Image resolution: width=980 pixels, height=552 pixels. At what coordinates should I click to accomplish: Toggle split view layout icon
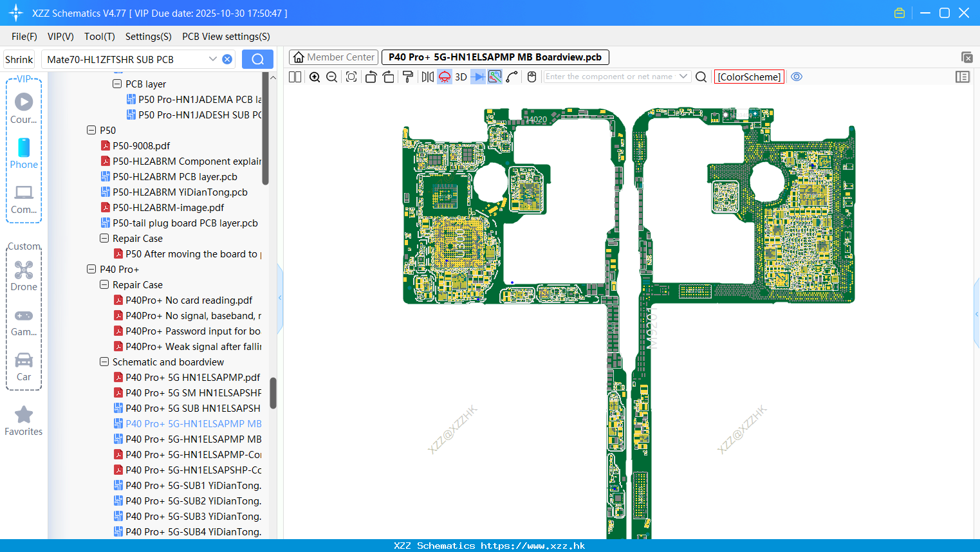pyautogui.click(x=295, y=77)
